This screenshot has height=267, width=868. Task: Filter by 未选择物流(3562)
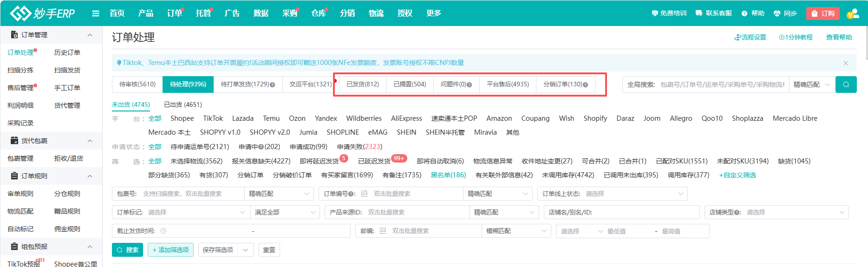click(196, 161)
